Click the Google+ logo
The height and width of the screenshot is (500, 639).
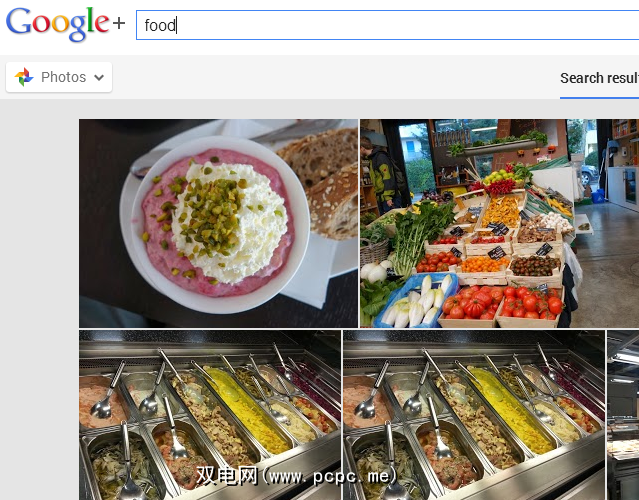pos(65,24)
